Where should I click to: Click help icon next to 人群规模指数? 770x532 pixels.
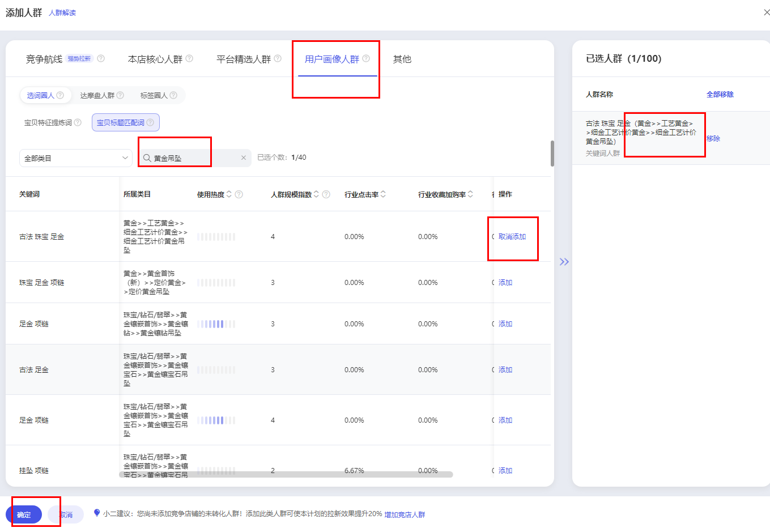[x=326, y=194]
